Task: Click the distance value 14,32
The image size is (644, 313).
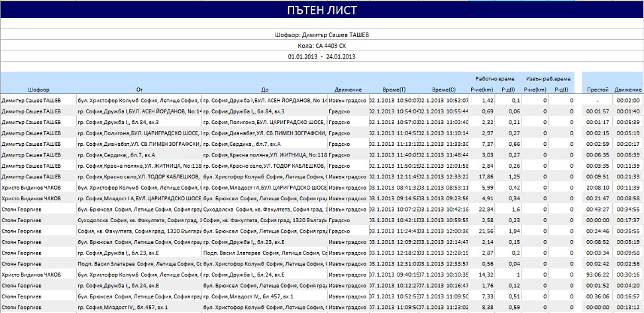Action: click(x=487, y=275)
